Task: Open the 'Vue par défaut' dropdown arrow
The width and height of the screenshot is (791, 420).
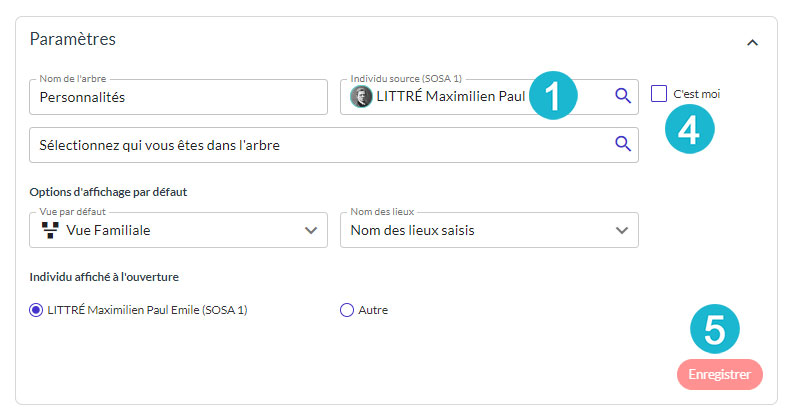Action: (309, 230)
